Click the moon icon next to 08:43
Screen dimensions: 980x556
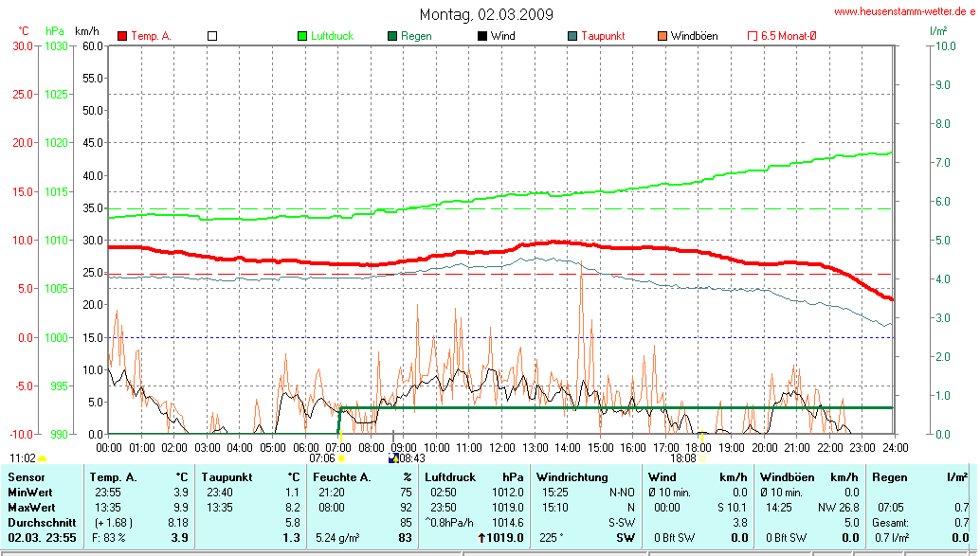[x=393, y=458]
